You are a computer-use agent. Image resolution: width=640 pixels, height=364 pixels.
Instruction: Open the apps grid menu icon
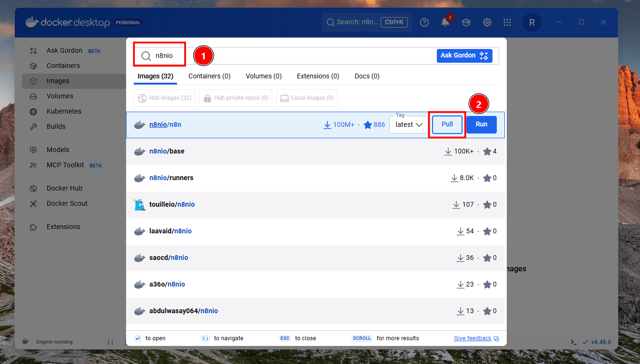point(507,22)
